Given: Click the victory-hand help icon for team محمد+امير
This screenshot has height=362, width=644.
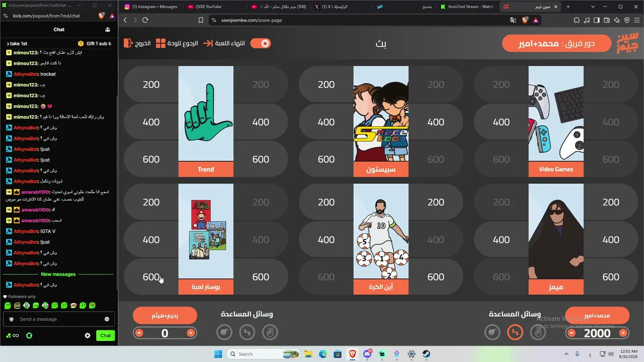Looking at the screenshot, I should pos(538,332).
